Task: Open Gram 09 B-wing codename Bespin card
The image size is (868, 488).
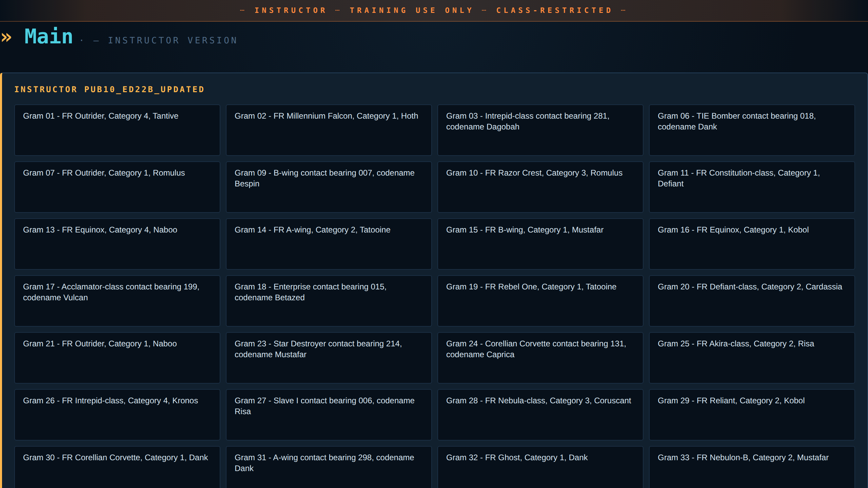Action: click(329, 187)
